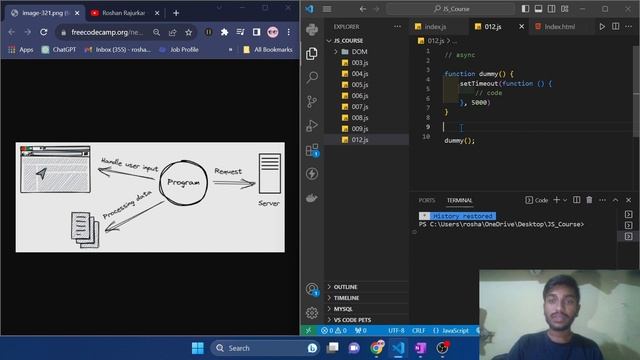The width and height of the screenshot is (640, 360).
Task: Open Explorer views and more actions menu
Action: [397, 27]
